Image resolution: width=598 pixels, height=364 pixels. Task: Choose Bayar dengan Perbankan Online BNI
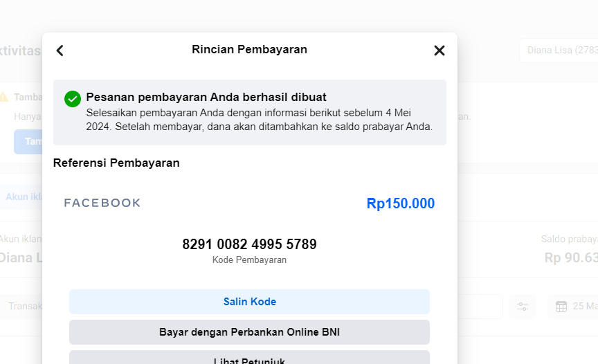pyautogui.click(x=249, y=332)
